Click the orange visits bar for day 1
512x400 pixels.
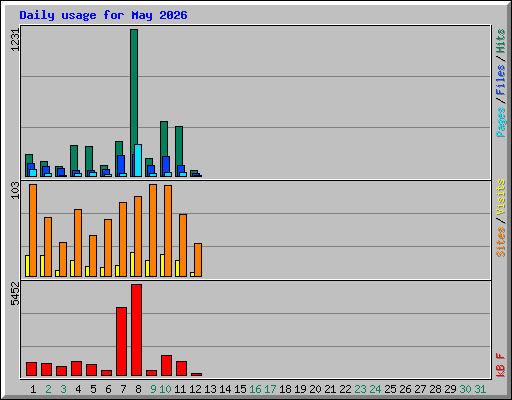pos(33,230)
